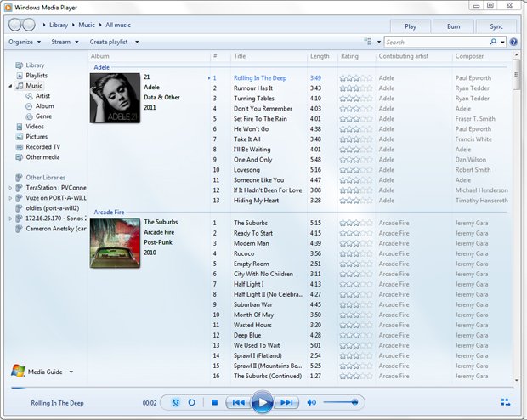Click the seek progress bar

pos(262,388)
